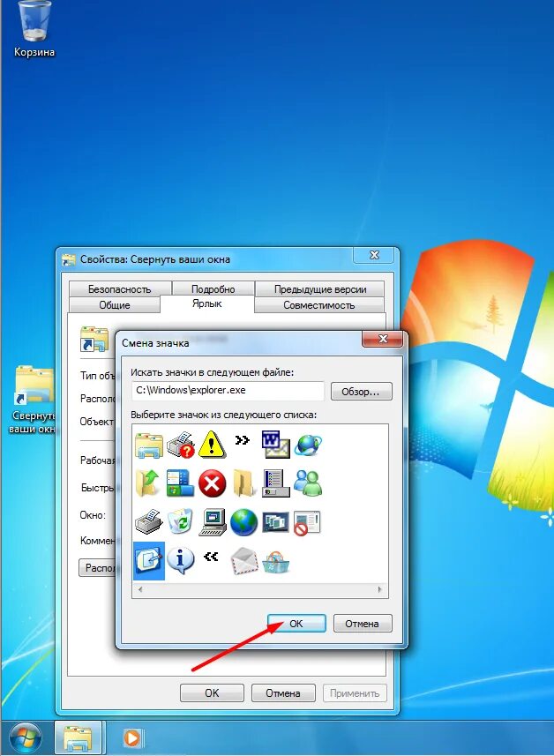Select the folder explorer icon in the list

click(148, 445)
